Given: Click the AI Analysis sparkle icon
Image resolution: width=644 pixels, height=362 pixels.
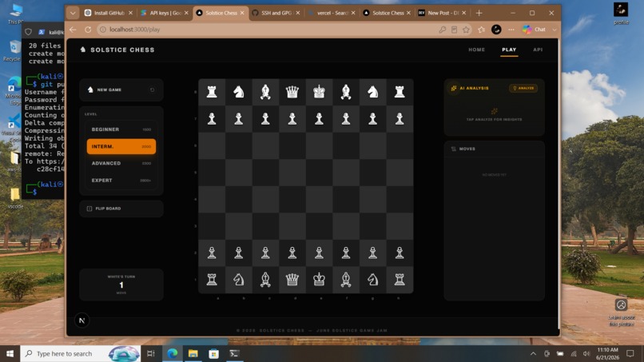Looking at the screenshot, I should coord(454,88).
